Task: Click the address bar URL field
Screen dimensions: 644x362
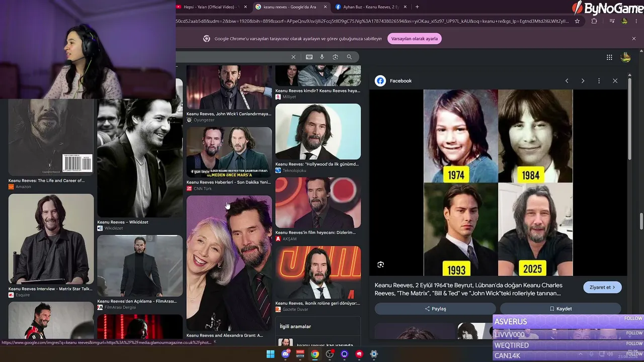Action: [x=372, y=21]
